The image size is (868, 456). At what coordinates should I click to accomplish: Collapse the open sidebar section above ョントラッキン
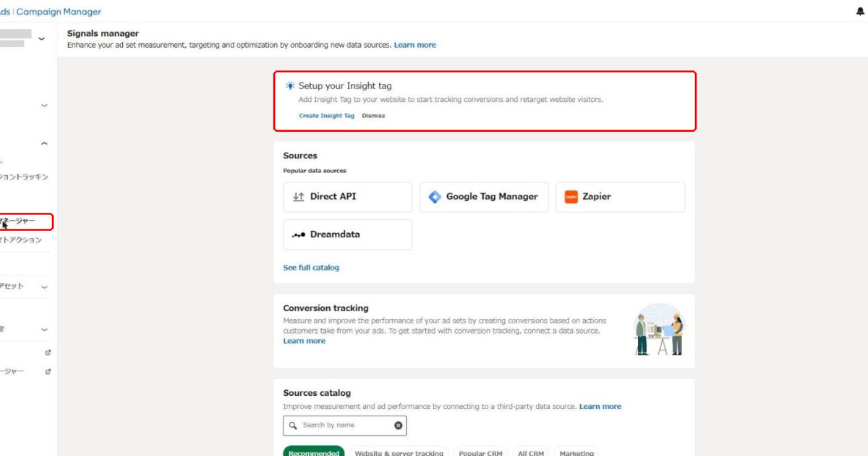(x=44, y=143)
